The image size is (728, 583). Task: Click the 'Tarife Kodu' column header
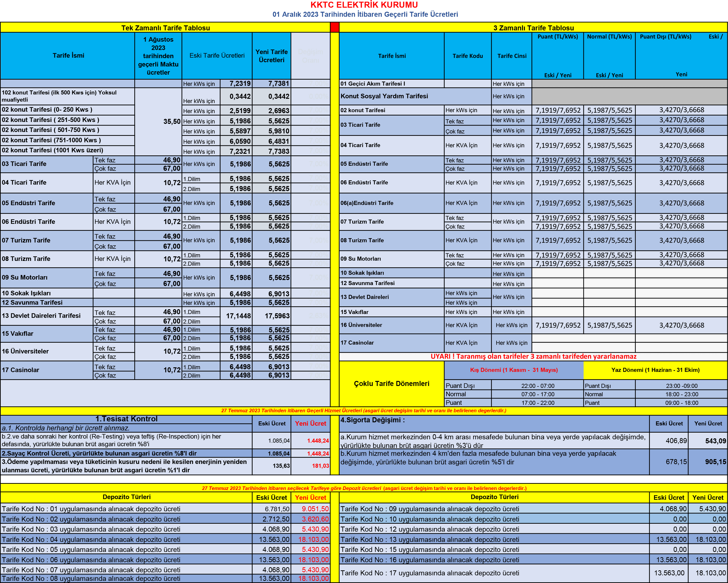(x=468, y=56)
